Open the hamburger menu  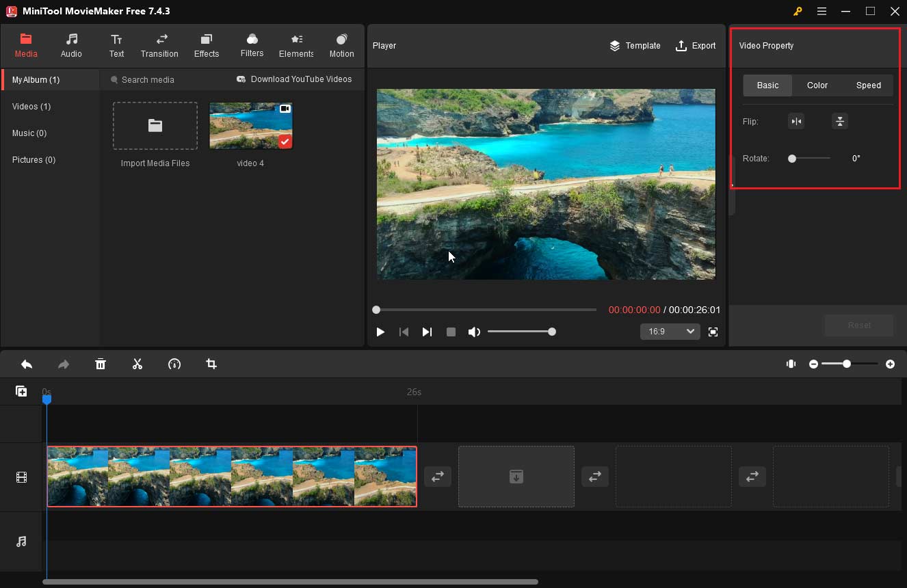coord(821,12)
